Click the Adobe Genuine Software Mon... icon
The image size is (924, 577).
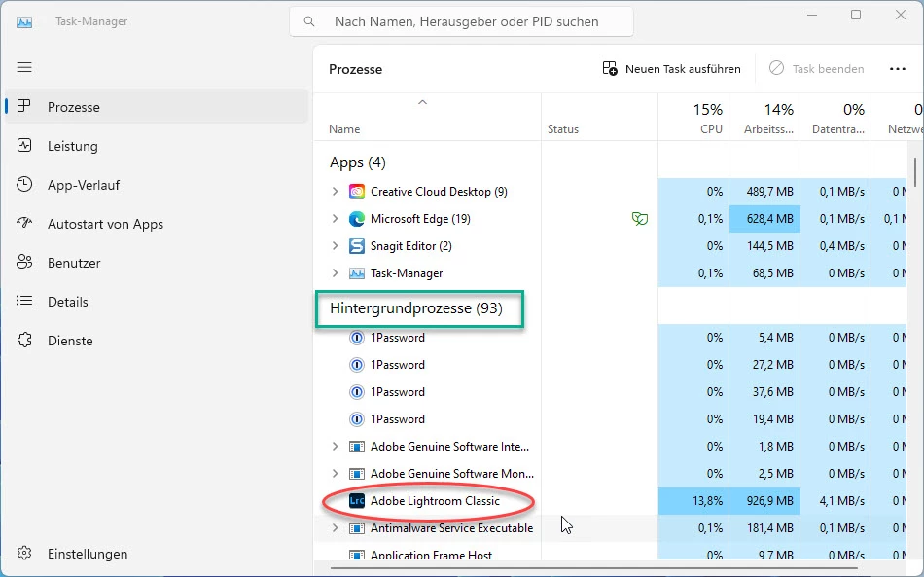click(357, 473)
